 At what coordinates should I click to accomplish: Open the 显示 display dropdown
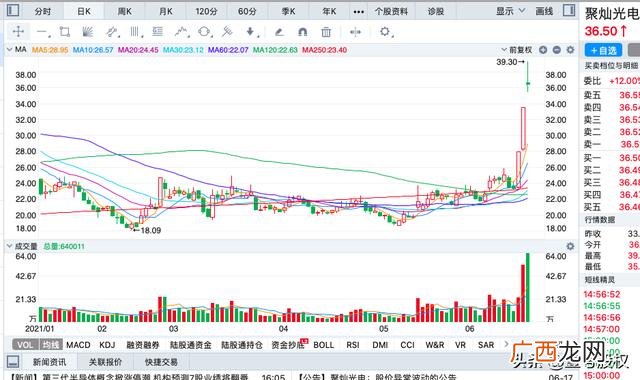pos(510,11)
